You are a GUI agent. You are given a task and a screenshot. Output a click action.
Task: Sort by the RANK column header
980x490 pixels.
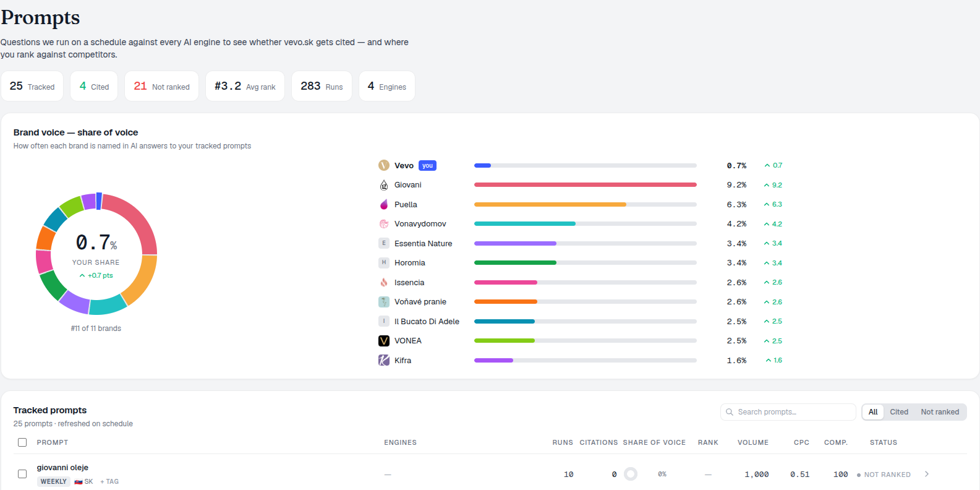(708, 442)
